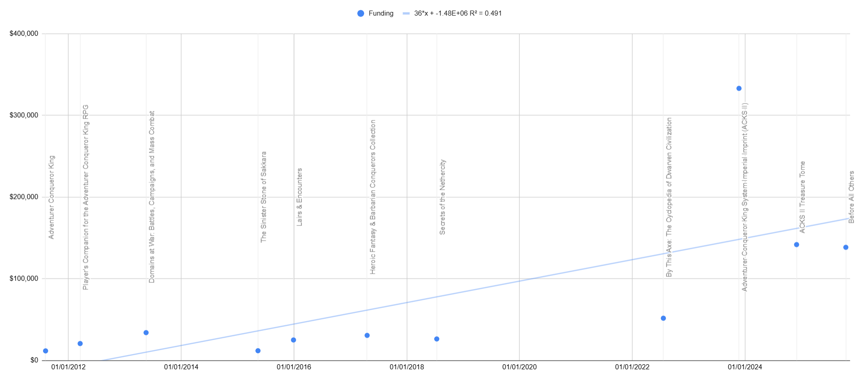Click the '01/01/2018' x-axis label
Viewport: 868px width, 384px height.
[407, 367]
